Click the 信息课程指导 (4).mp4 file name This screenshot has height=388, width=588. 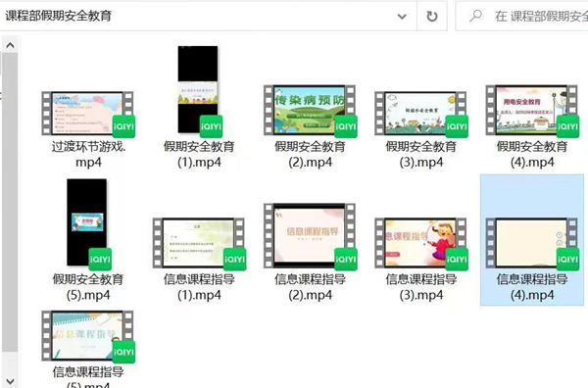point(532,287)
